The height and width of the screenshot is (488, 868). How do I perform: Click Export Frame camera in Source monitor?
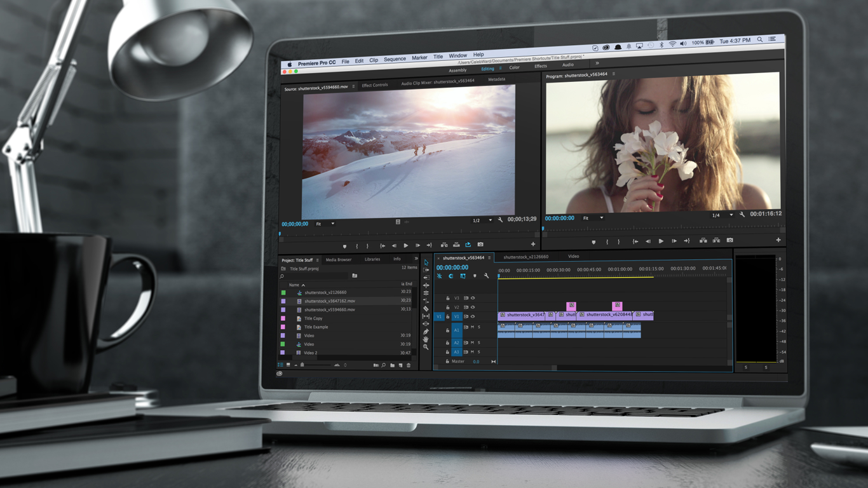(480, 245)
